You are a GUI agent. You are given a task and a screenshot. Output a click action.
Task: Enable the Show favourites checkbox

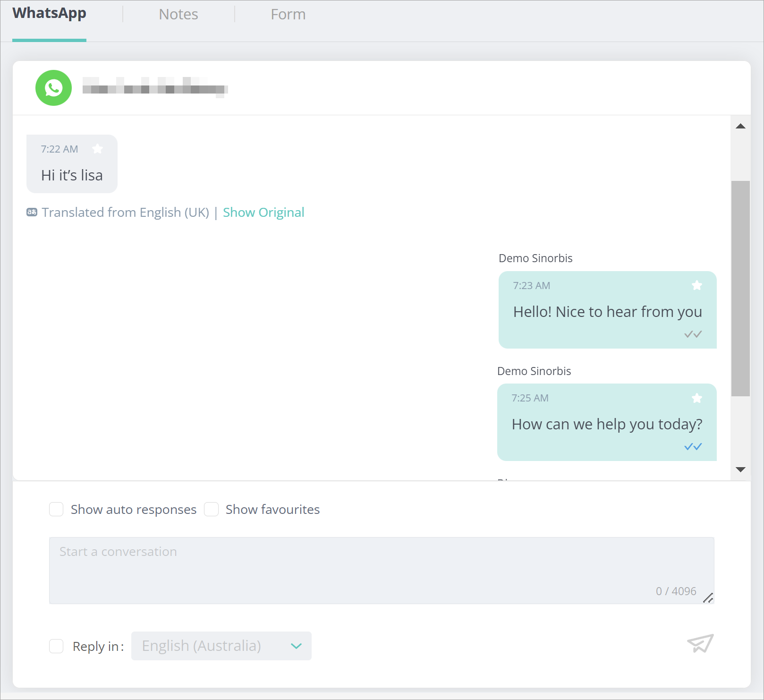tap(211, 509)
